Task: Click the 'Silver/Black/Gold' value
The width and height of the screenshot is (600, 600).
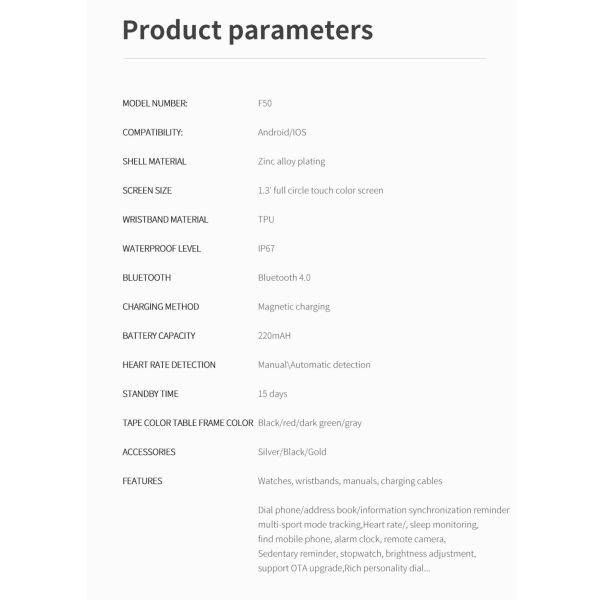Action: point(294,451)
